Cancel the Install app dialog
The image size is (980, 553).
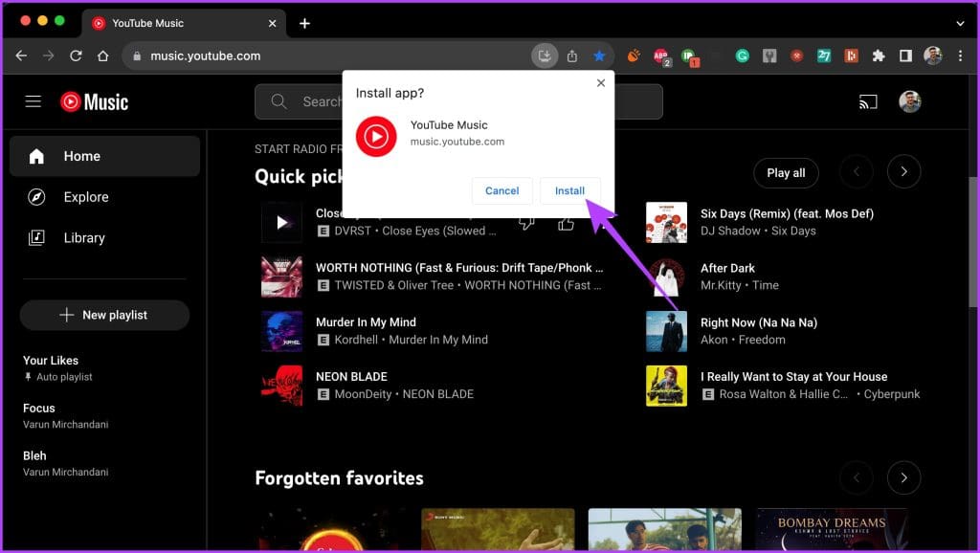point(501,190)
